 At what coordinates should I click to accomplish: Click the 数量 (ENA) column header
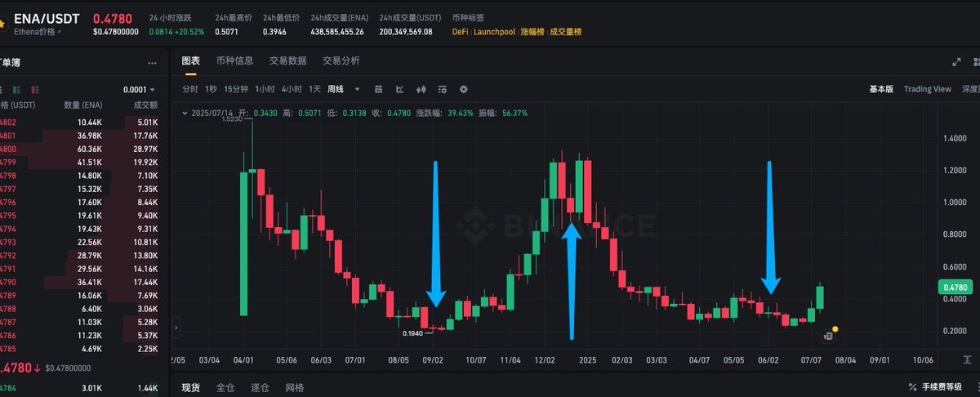tap(82, 105)
